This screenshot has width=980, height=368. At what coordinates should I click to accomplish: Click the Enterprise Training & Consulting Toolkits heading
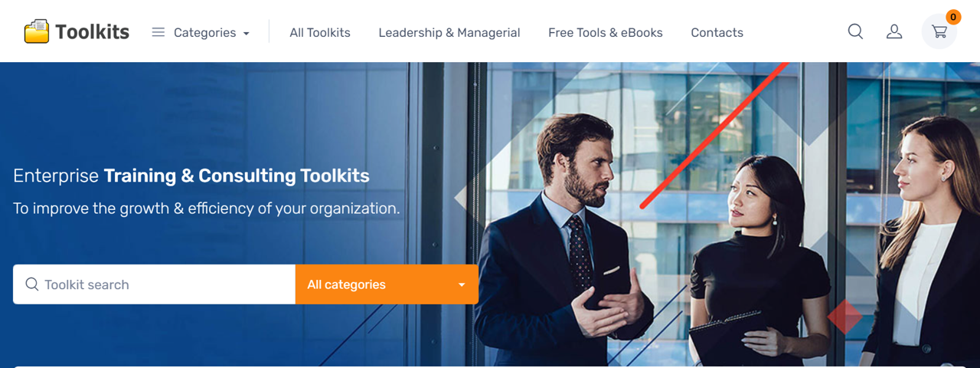tap(191, 176)
